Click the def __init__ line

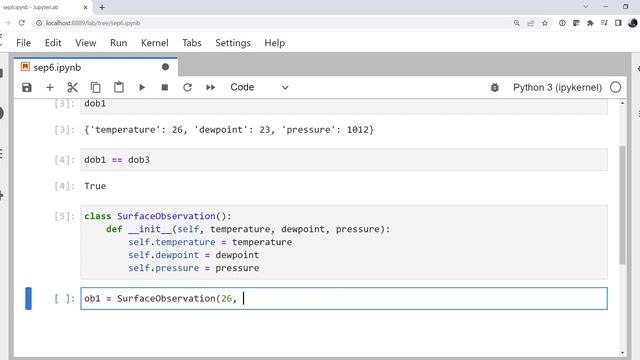pos(248,229)
